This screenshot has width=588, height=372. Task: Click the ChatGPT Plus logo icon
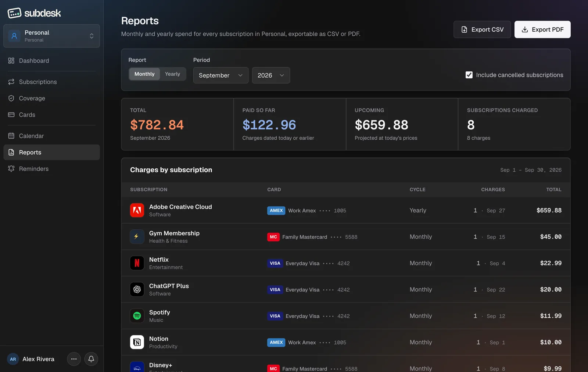click(x=137, y=290)
